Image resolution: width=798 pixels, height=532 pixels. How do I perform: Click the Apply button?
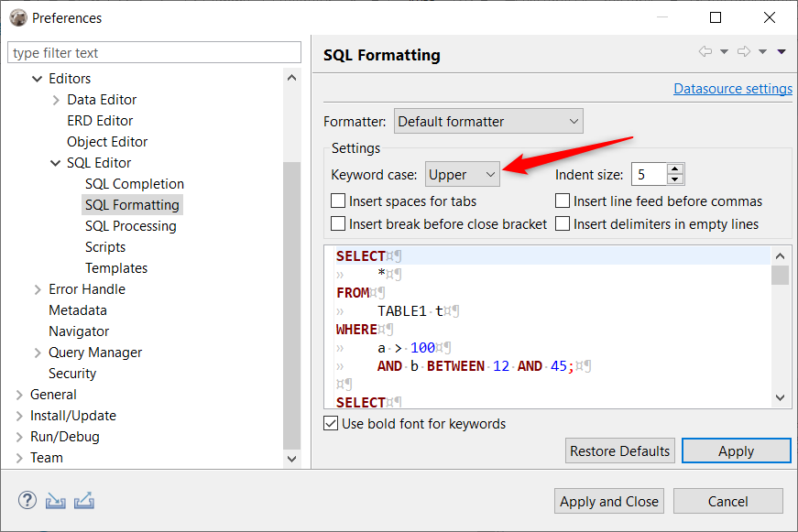click(x=737, y=451)
